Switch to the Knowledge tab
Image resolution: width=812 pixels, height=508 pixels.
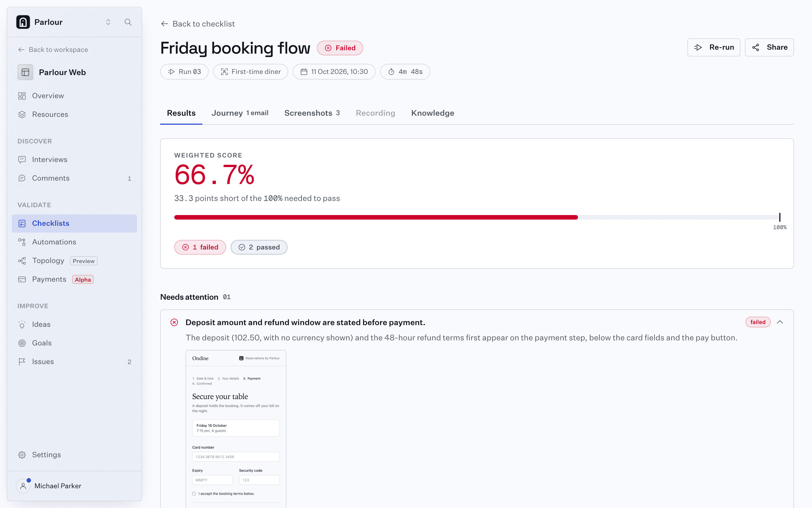[x=433, y=113]
